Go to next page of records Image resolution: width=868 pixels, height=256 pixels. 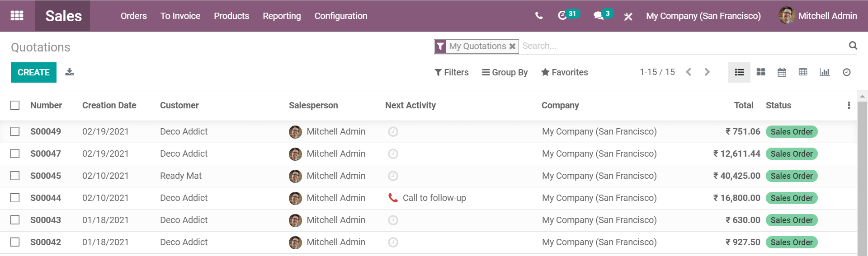[707, 72]
